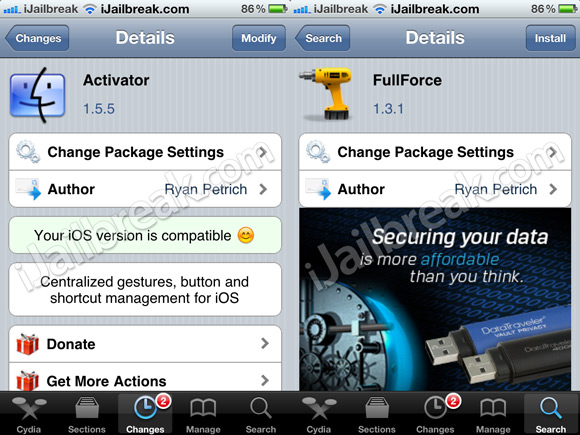This screenshot has width=580, height=435.
Task: Open Sections tab in right screen
Action: coord(377,414)
